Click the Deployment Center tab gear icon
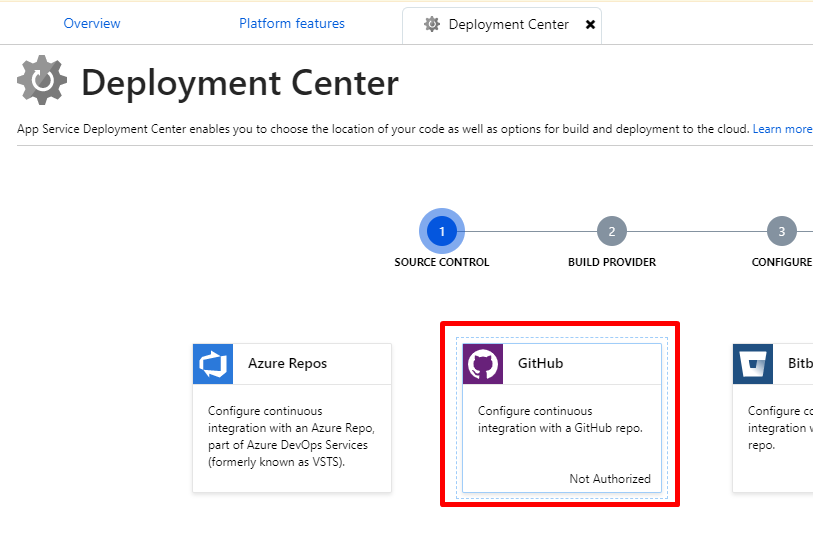 pos(431,24)
